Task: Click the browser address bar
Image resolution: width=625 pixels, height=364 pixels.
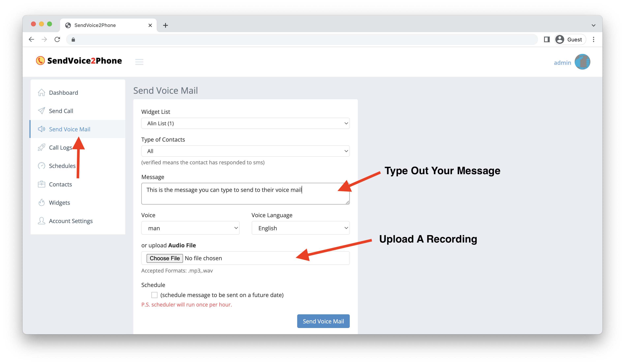Action: (302, 39)
